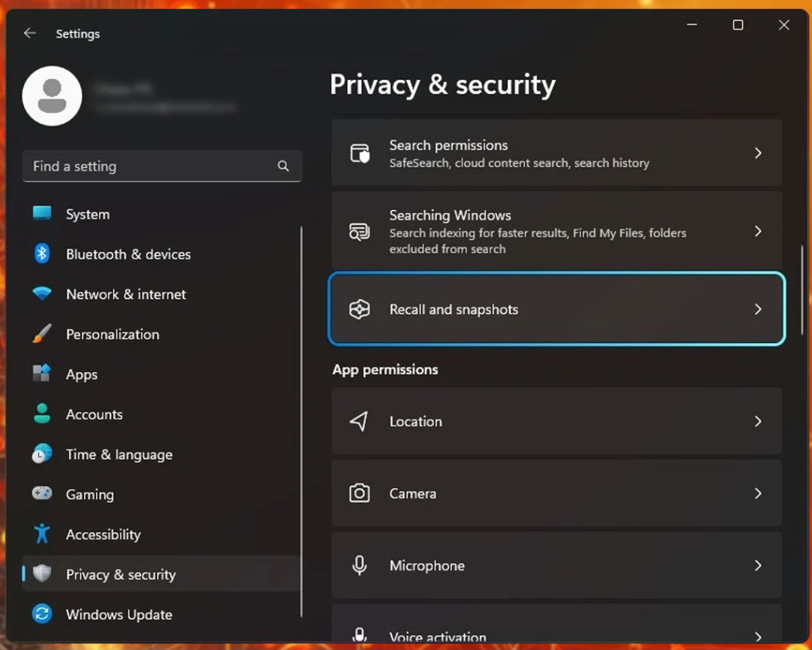
Task: Close the Settings window
Action: (784, 25)
